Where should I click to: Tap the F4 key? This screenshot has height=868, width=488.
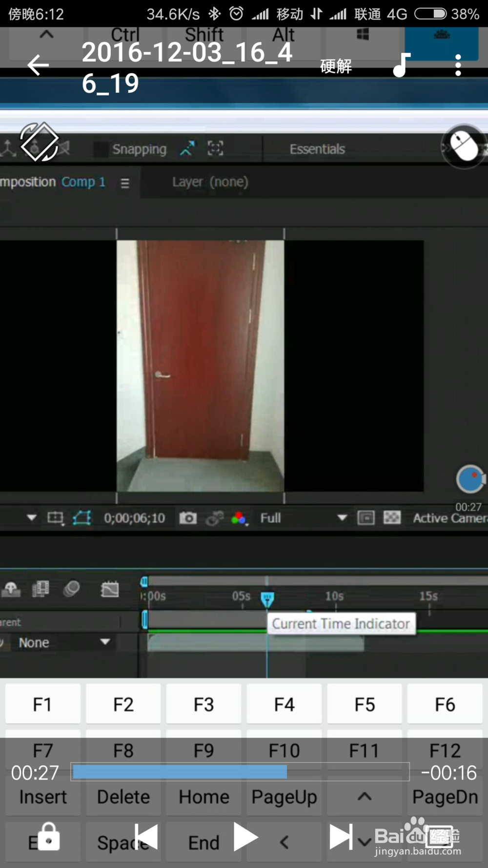(x=284, y=704)
